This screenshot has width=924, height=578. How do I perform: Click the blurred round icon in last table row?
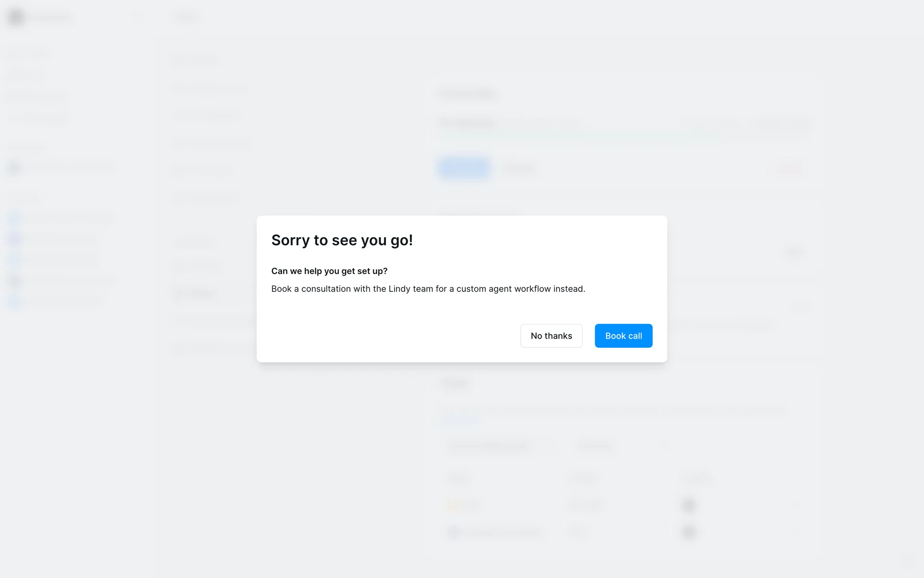453,532
